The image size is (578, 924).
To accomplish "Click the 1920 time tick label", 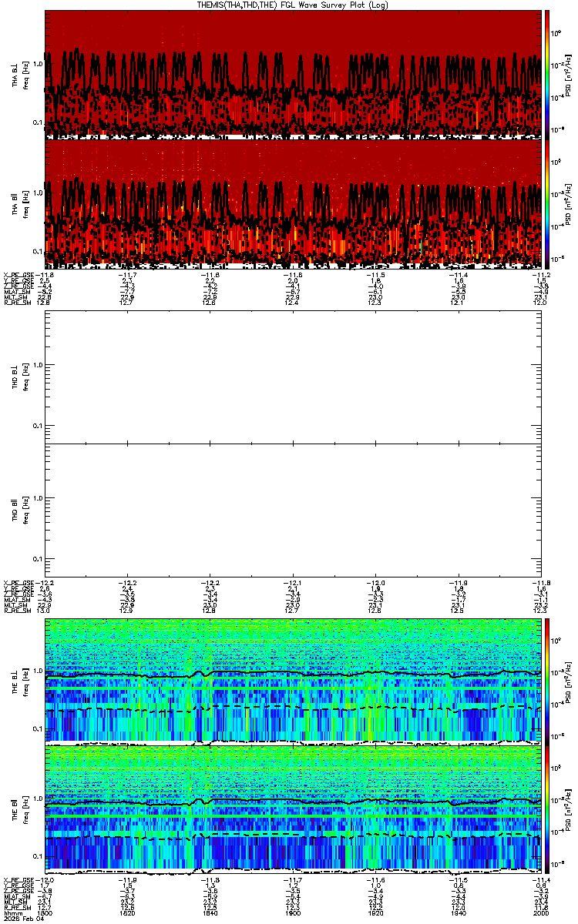I will click(375, 913).
